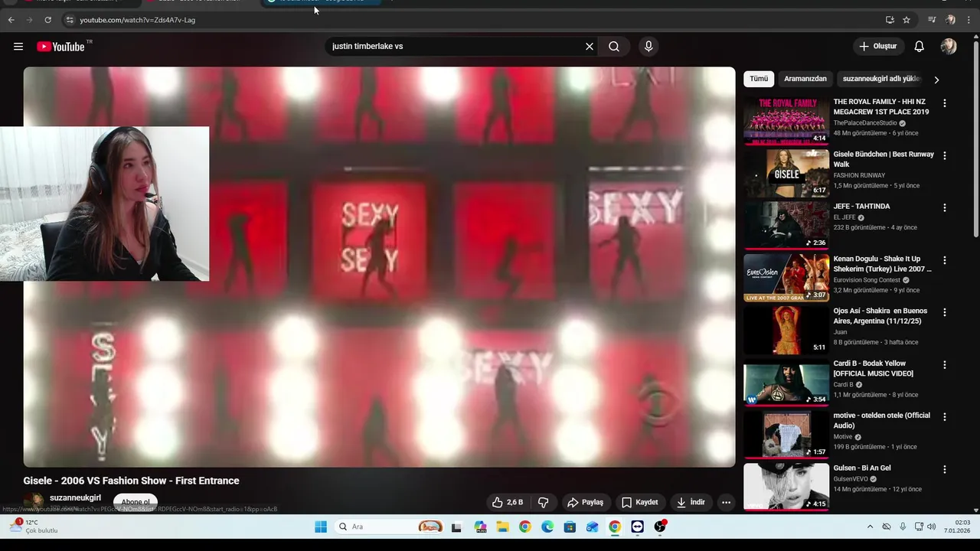The image size is (980, 551).
Task: Bookmark this page with the star icon
Action: coord(906,20)
